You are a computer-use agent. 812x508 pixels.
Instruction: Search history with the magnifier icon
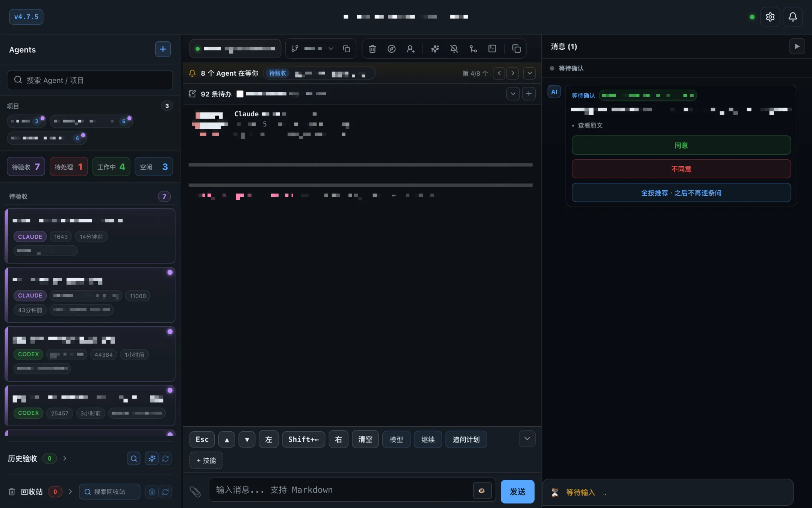click(133, 458)
